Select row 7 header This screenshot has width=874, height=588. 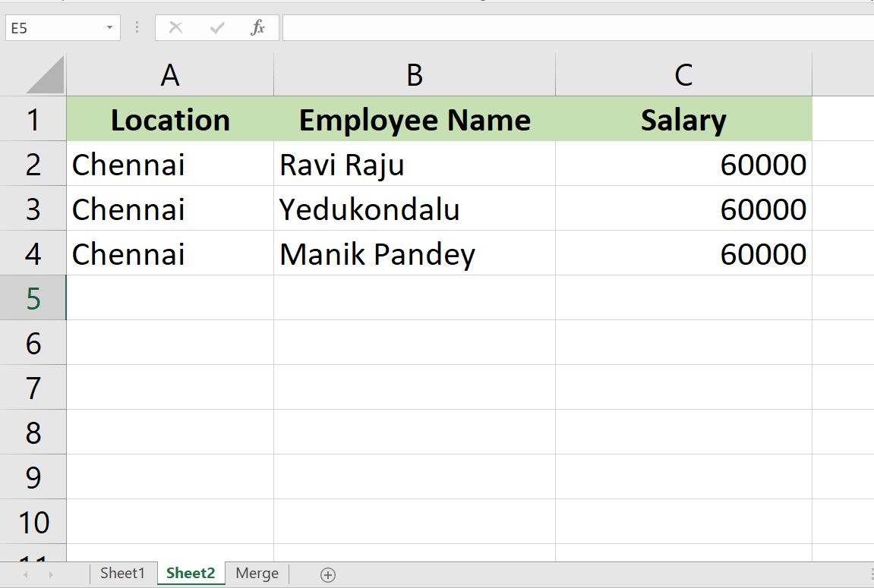pos(33,388)
